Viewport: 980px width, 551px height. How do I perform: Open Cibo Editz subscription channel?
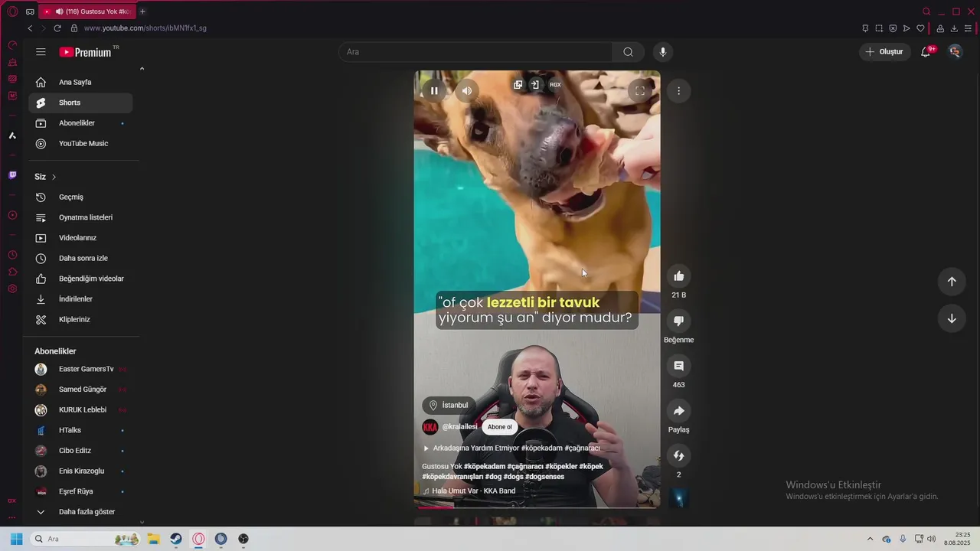(x=80, y=451)
